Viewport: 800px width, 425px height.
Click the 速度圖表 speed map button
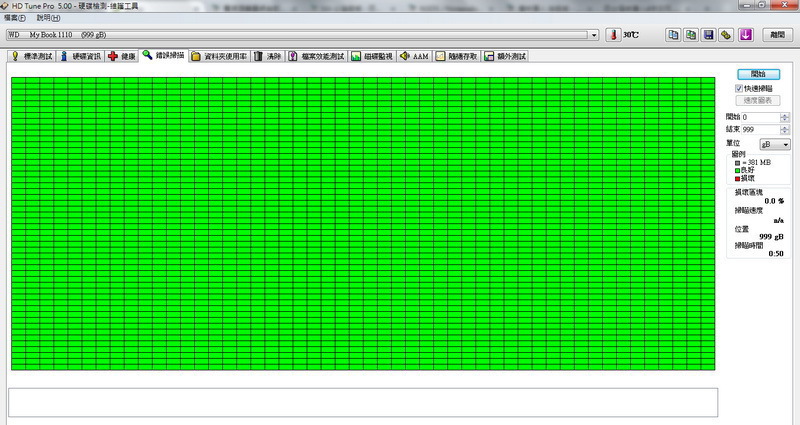click(758, 101)
